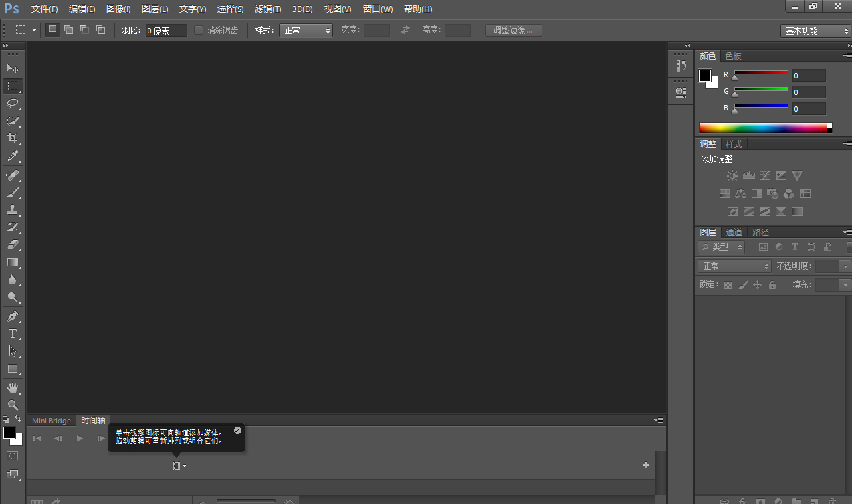Click the 调整边缘 button

(x=513, y=30)
